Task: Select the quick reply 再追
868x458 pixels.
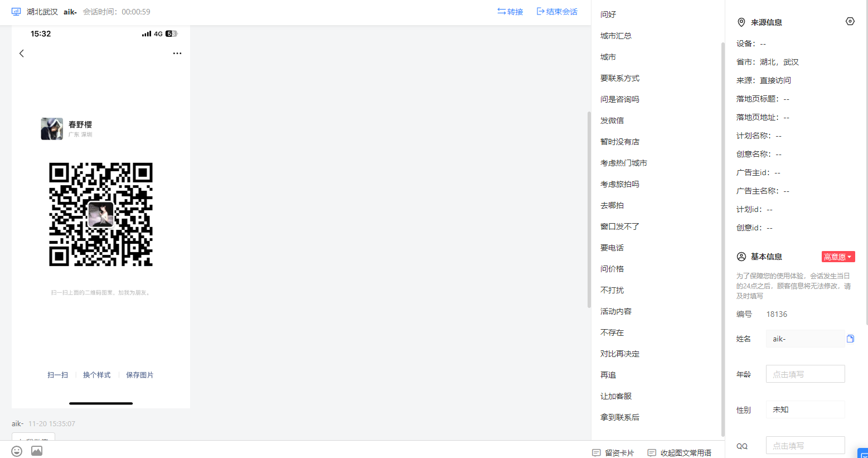Action: pos(608,375)
